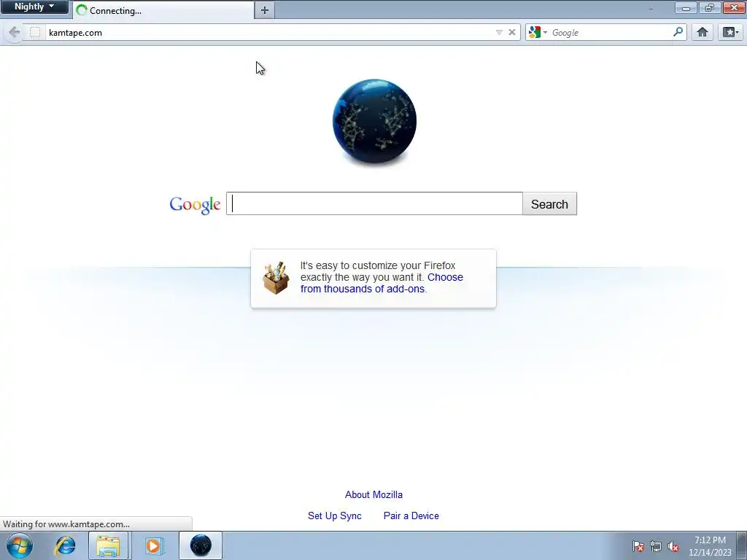747x560 pixels.
Task: Click the network tray icon
Action: (x=656, y=546)
